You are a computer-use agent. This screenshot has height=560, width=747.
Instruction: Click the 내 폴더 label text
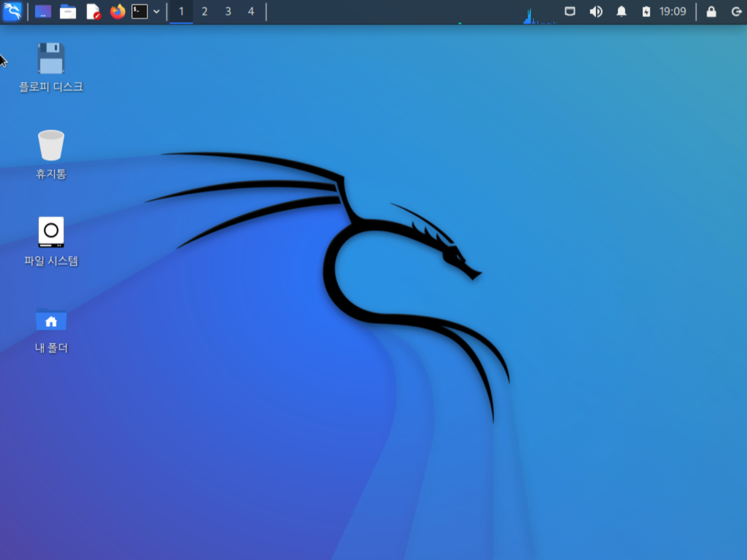point(51,348)
